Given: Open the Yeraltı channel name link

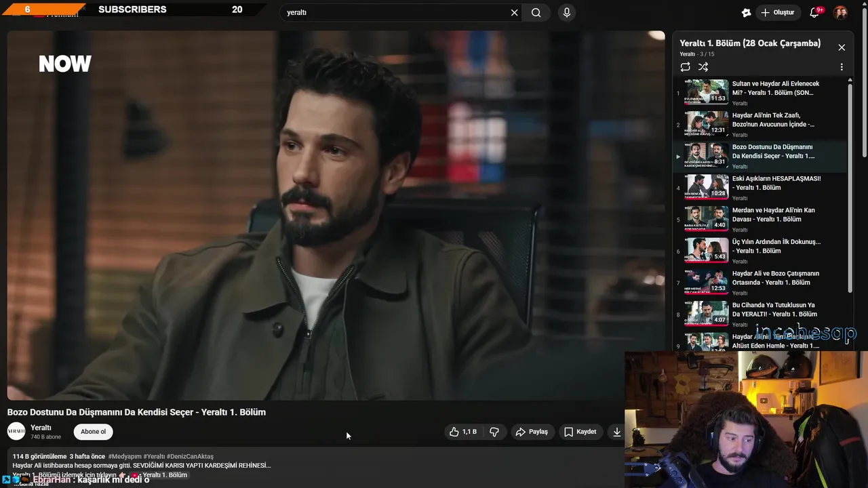Looking at the screenshot, I should 41,428.
